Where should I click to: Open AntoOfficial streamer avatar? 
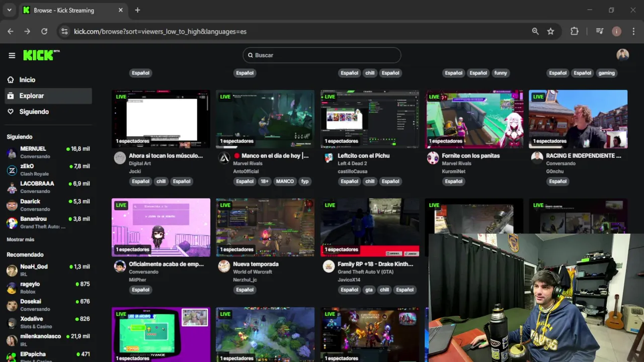pyautogui.click(x=224, y=158)
